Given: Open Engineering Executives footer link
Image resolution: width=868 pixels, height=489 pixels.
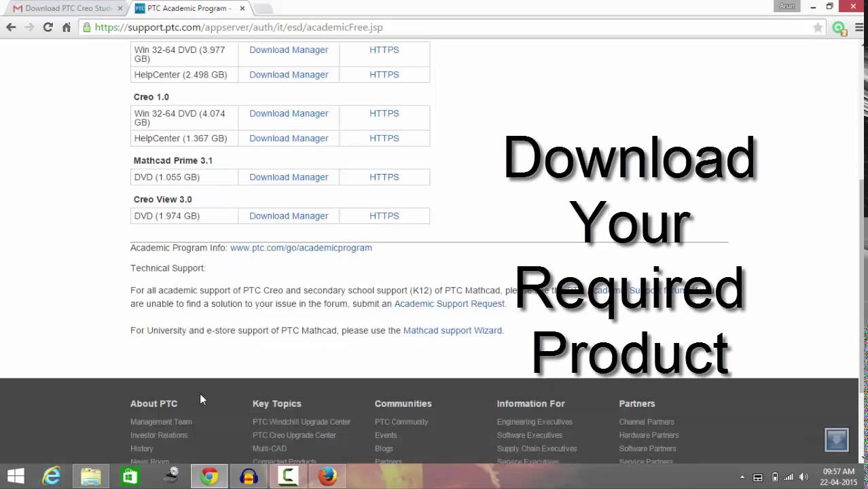Looking at the screenshot, I should 535,422.
